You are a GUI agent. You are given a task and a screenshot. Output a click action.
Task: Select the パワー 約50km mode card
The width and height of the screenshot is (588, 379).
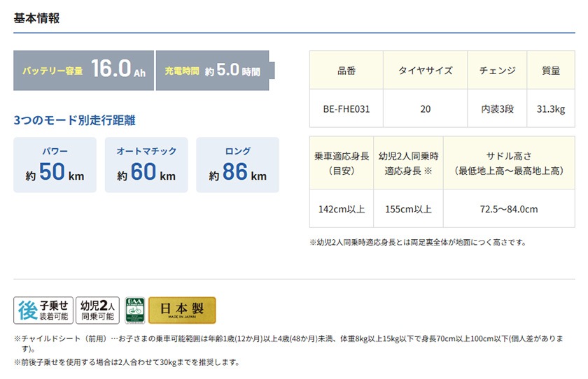55,165
